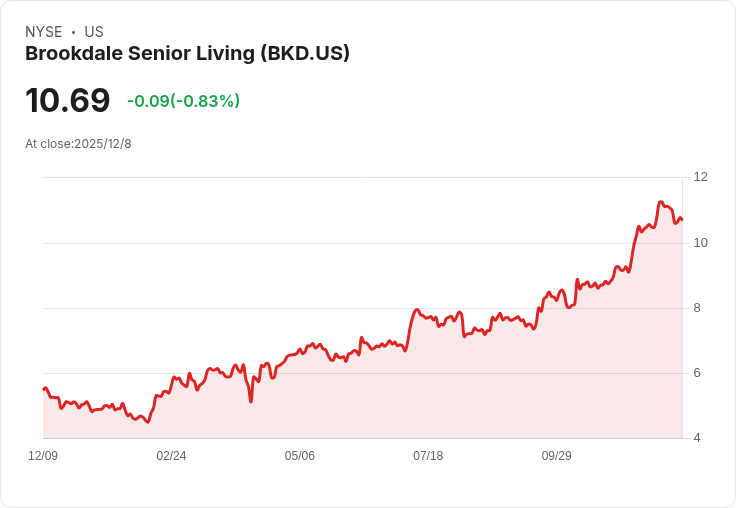The height and width of the screenshot is (508, 736).
Task: Click the -0.09(-0.83%) price change text
Action: coord(184,101)
